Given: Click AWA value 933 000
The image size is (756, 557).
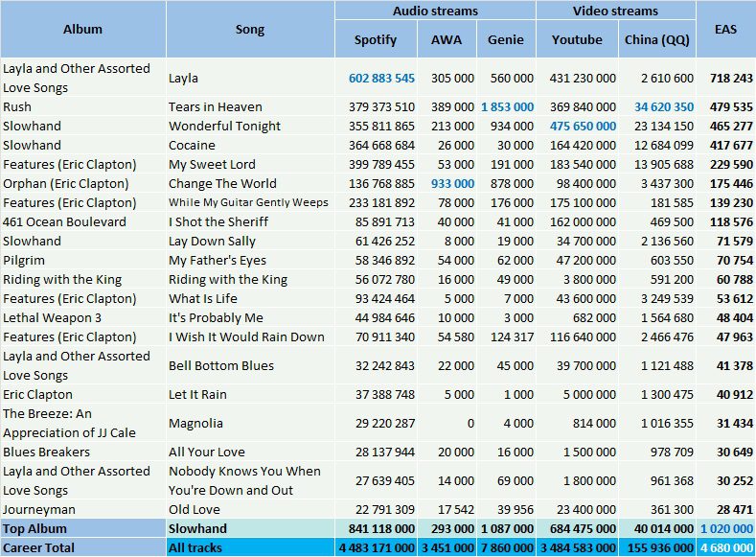Looking at the screenshot, I should (452, 184).
